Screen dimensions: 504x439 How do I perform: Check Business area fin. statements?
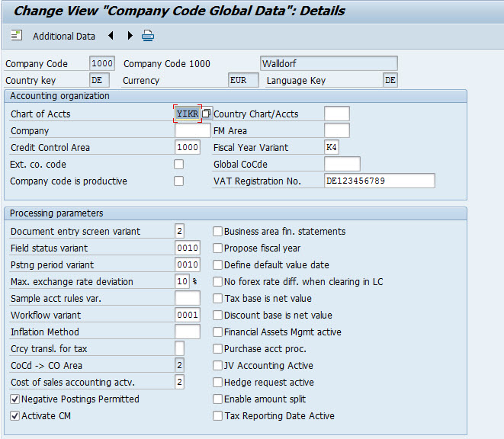point(217,232)
